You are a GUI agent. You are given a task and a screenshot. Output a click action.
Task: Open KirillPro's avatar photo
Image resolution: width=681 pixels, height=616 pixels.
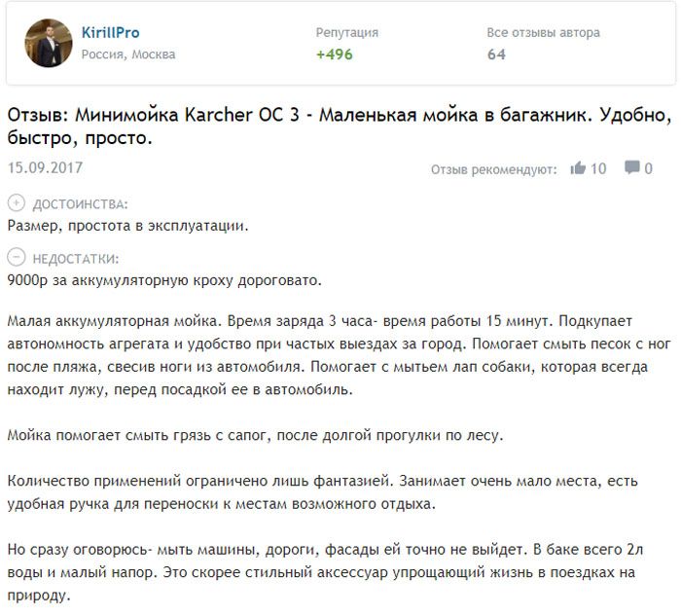click(49, 43)
